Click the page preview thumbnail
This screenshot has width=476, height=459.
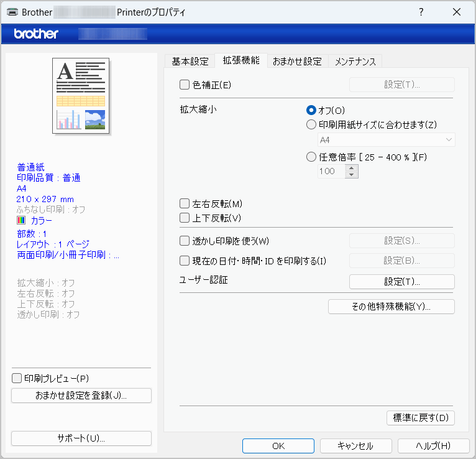pos(81,96)
